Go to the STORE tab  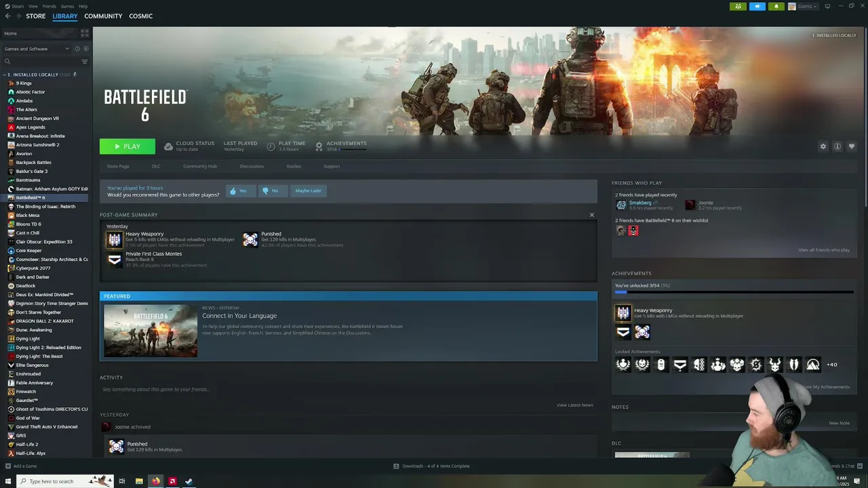[36, 16]
